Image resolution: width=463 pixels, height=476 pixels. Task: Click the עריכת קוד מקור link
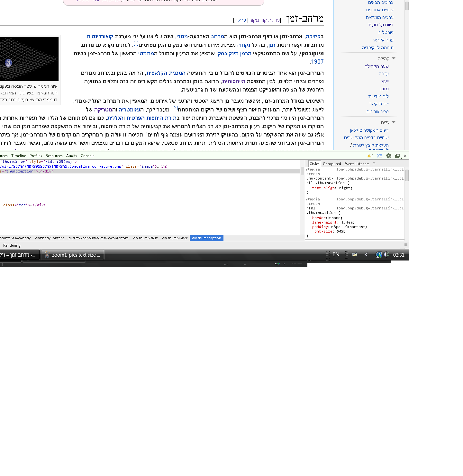[264, 20]
